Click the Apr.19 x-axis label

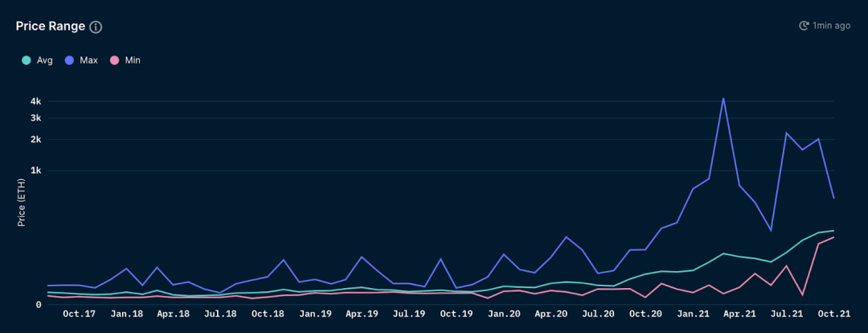(362, 314)
